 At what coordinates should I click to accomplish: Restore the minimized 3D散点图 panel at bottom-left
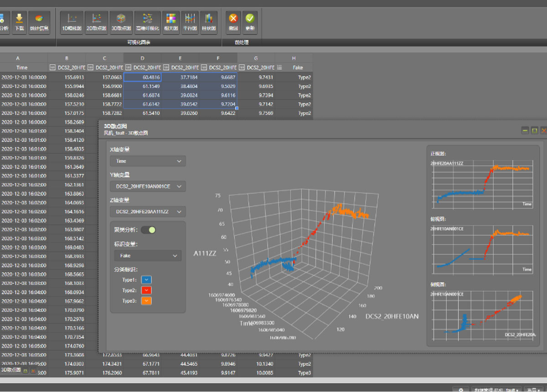click(x=26, y=371)
